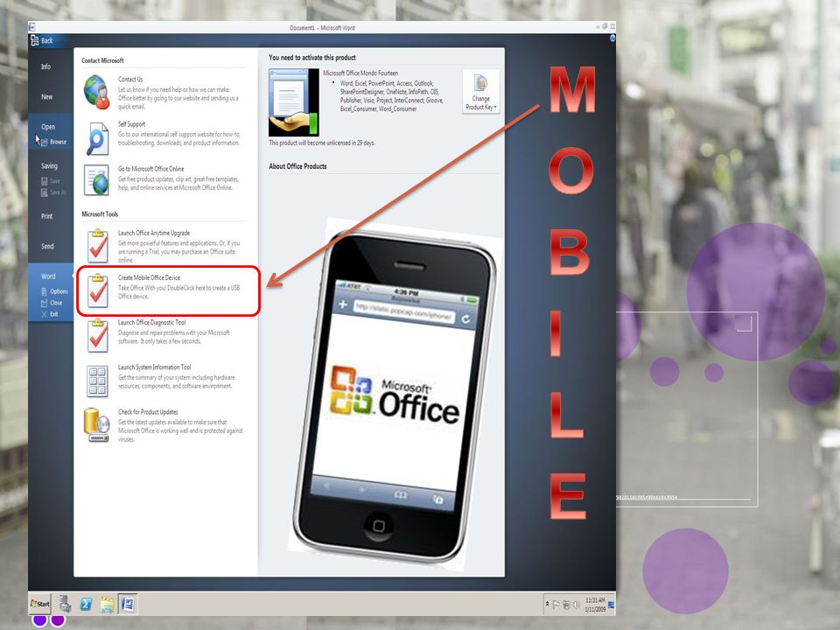The width and height of the screenshot is (840, 630).
Task: Click the Word taskbar button
Action: coord(128,604)
